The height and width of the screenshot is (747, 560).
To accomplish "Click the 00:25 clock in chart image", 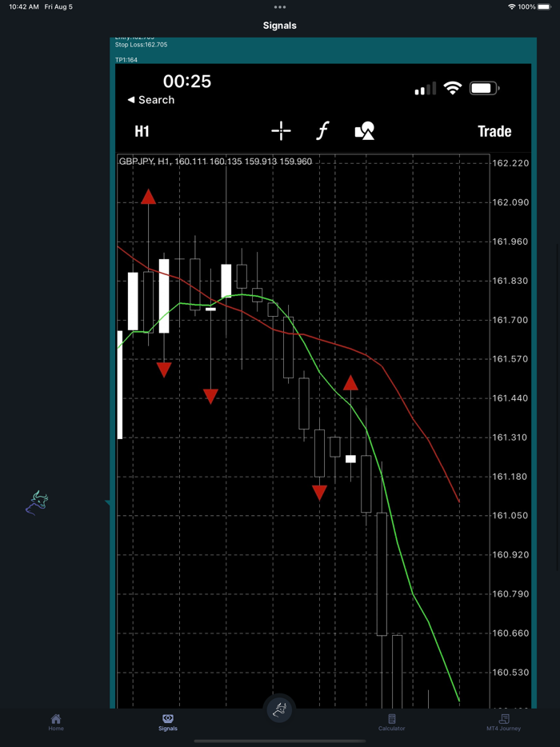I will pyautogui.click(x=187, y=82).
